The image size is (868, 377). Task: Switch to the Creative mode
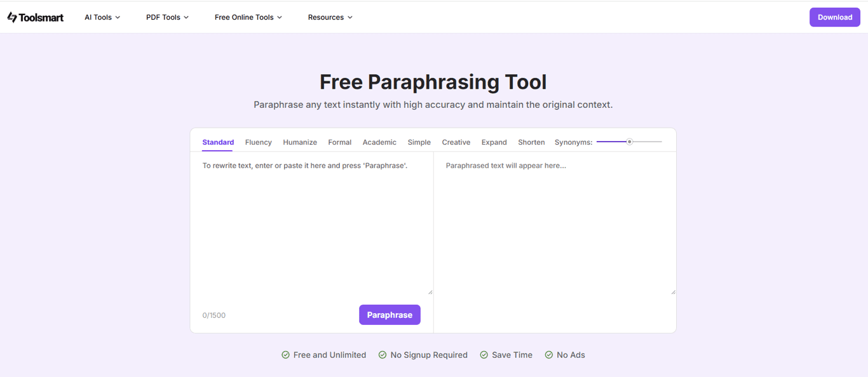point(456,142)
